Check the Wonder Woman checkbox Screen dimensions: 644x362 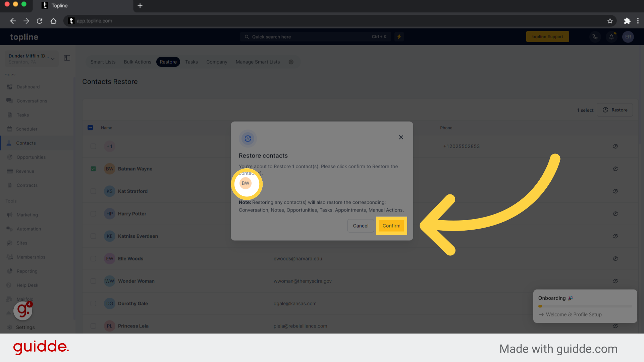(93, 281)
